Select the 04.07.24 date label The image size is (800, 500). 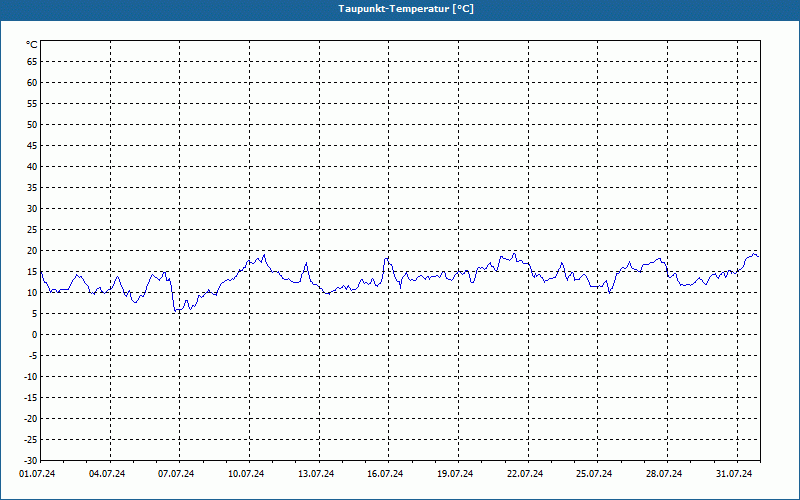(107, 474)
